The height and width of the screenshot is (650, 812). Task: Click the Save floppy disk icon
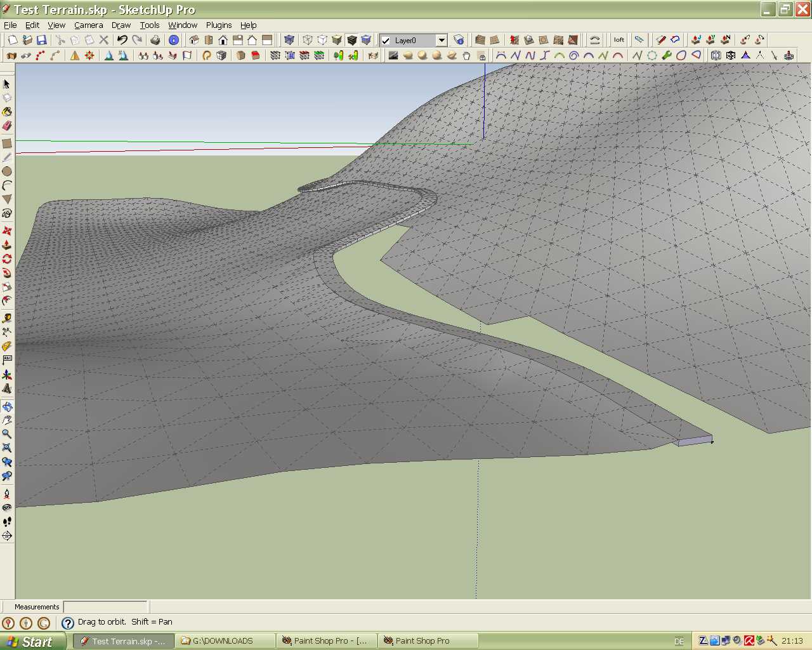pos(42,40)
